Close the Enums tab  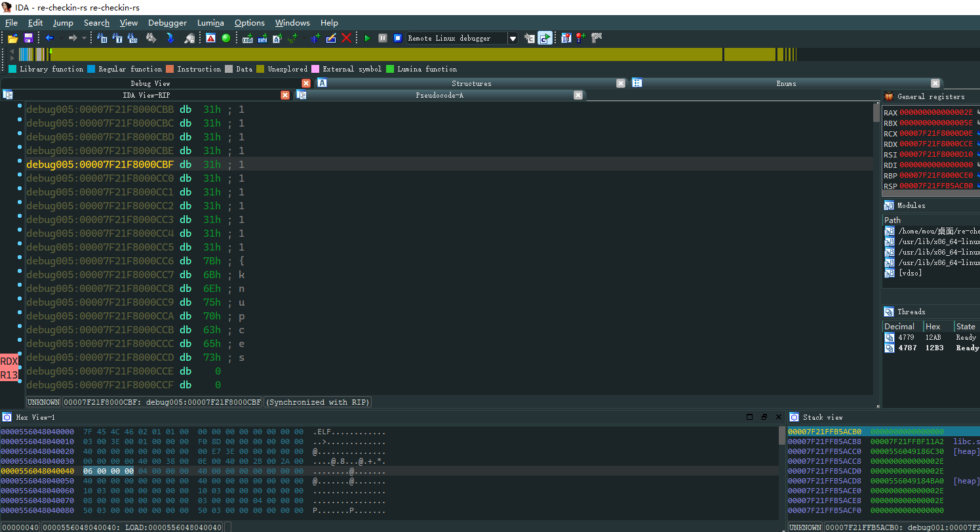tap(935, 83)
